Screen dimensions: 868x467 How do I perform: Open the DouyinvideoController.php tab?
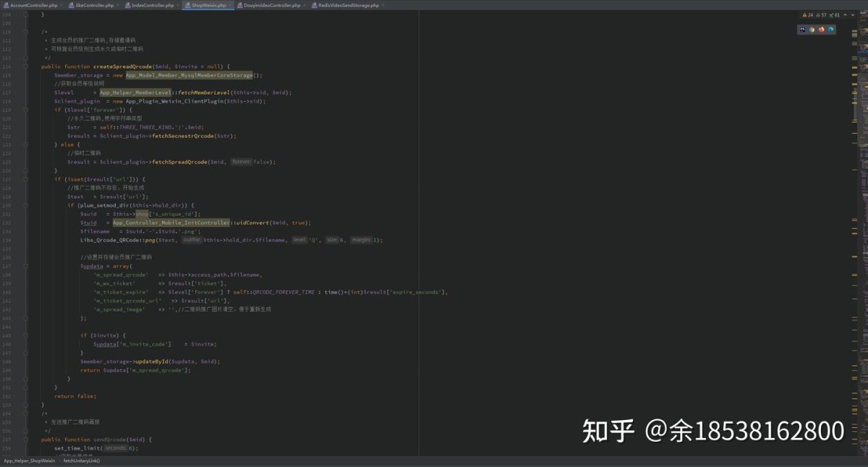(271, 5)
